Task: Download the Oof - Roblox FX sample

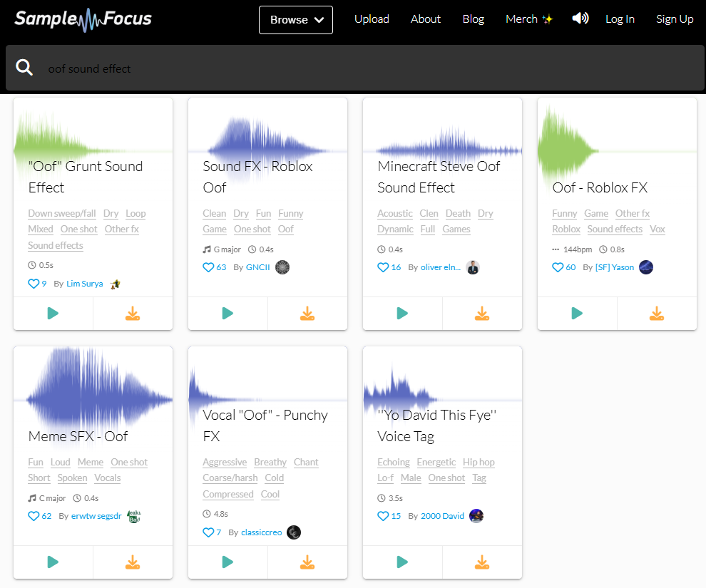Action: [x=657, y=314]
